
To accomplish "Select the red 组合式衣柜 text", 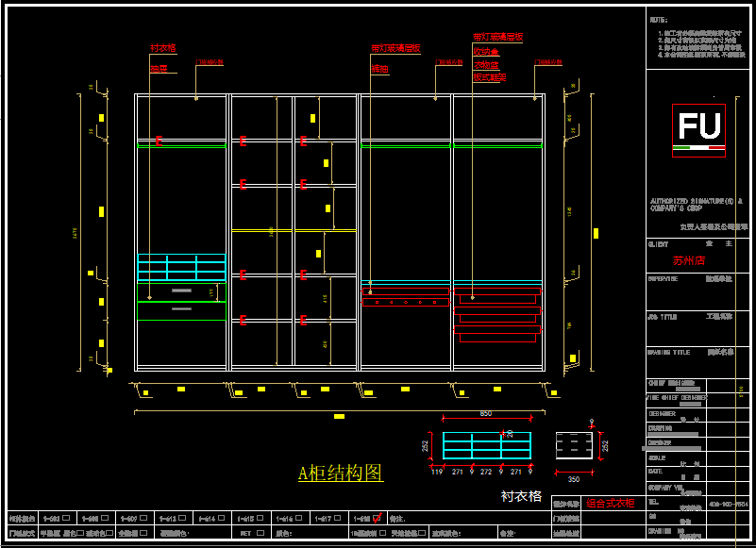I will point(611,504).
